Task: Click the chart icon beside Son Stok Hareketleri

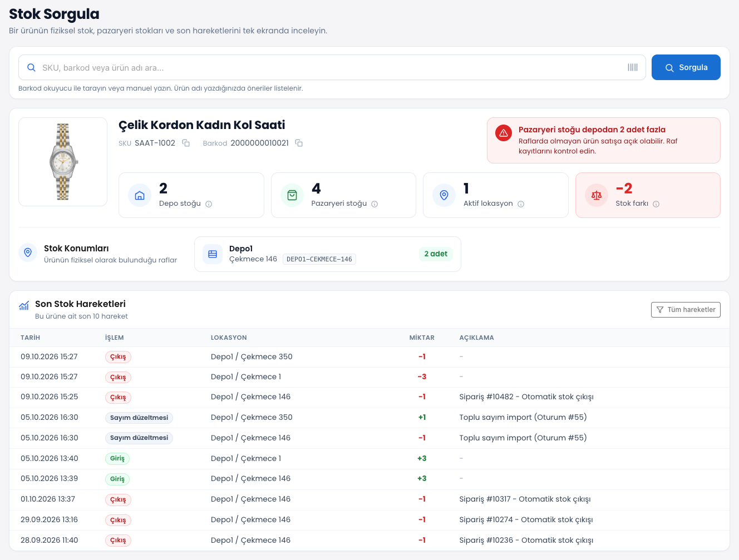Action: pos(24,305)
